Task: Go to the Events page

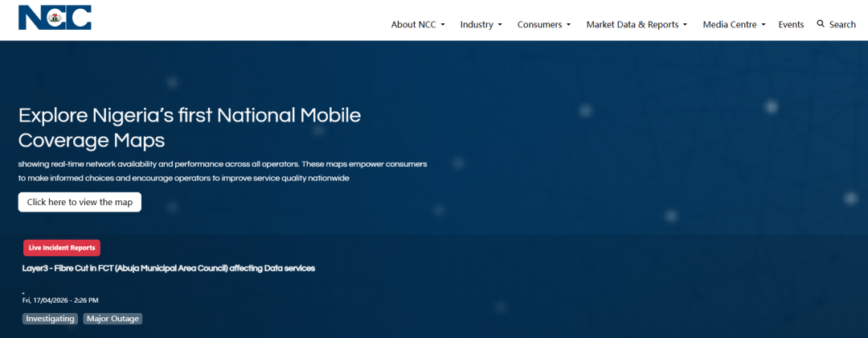Action: [791, 24]
